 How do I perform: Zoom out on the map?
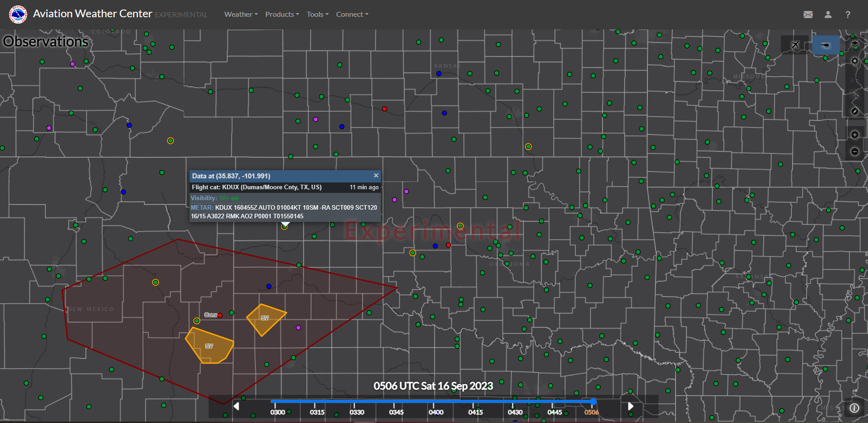pos(855,152)
